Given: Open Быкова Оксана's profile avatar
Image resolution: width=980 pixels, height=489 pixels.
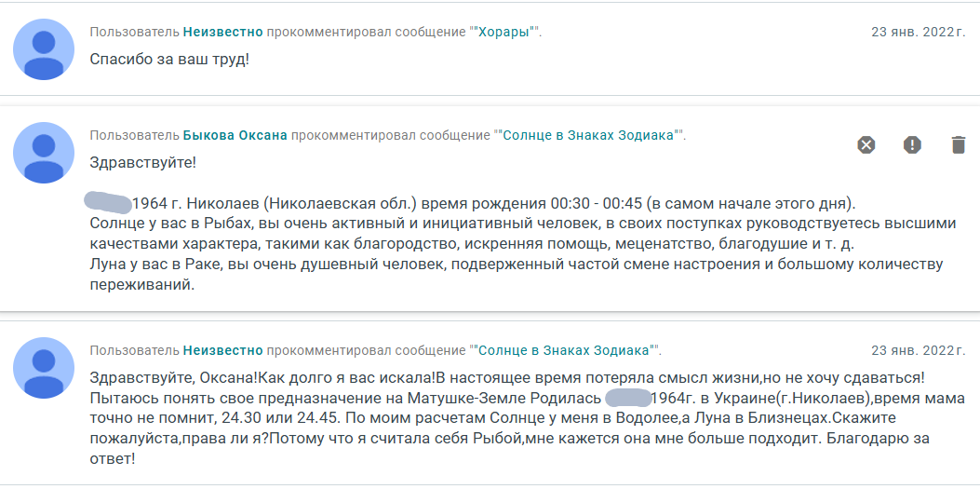Looking at the screenshot, I should [x=44, y=153].
